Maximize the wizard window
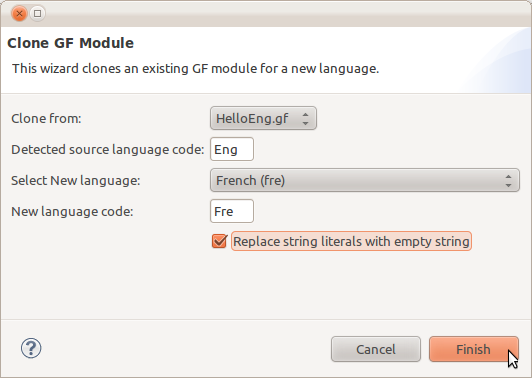 (38, 14)
